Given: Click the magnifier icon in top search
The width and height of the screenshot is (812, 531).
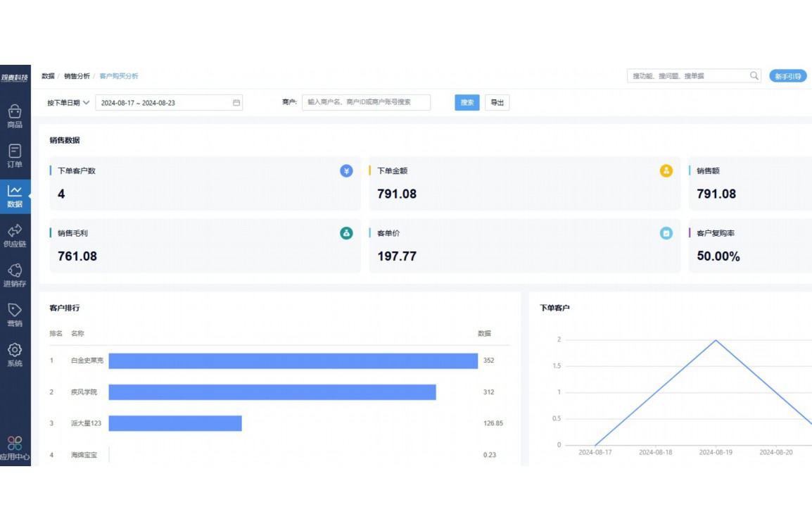Looking at the screenshot, I should pyautogui.click(x=754, y=76).
